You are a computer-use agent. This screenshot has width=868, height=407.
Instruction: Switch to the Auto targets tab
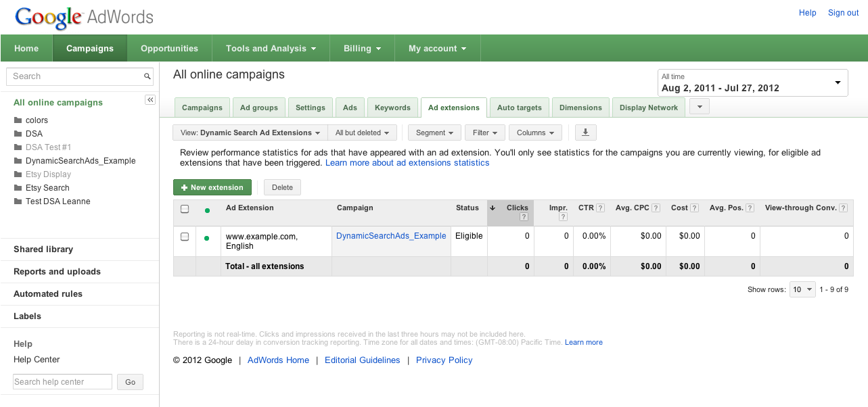520,107
